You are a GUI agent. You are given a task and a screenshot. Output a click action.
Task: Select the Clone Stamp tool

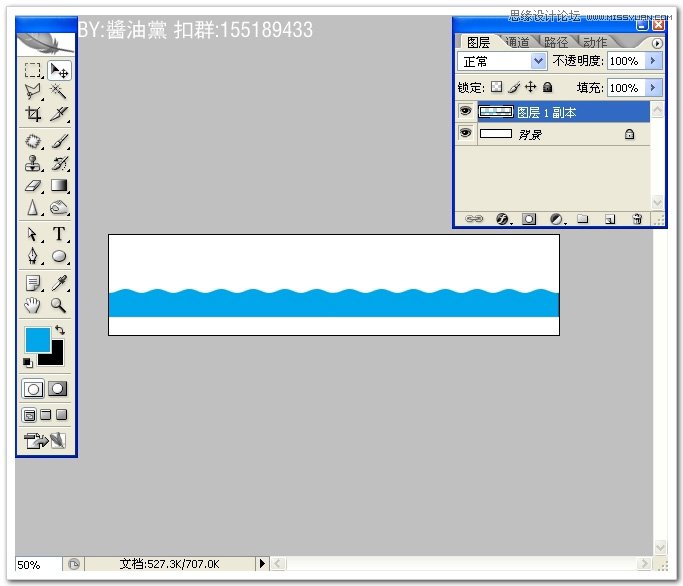click(33, 163)
